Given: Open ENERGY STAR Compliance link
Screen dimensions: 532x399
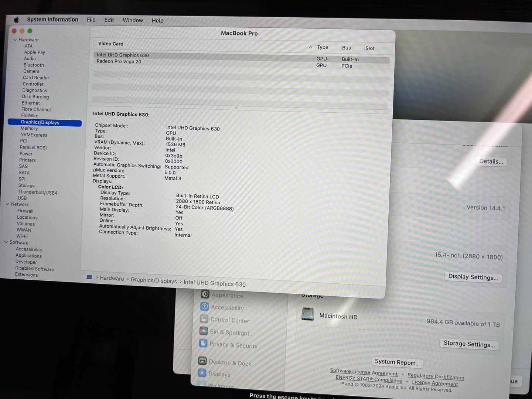Looking at the screenshot, I should (x=369, y=379).
